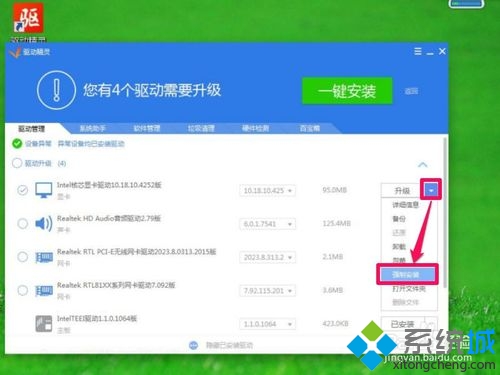Collapse the driver upgrade list chevron
The width and height of the screenshot is (500, 375).
(422, 164)
